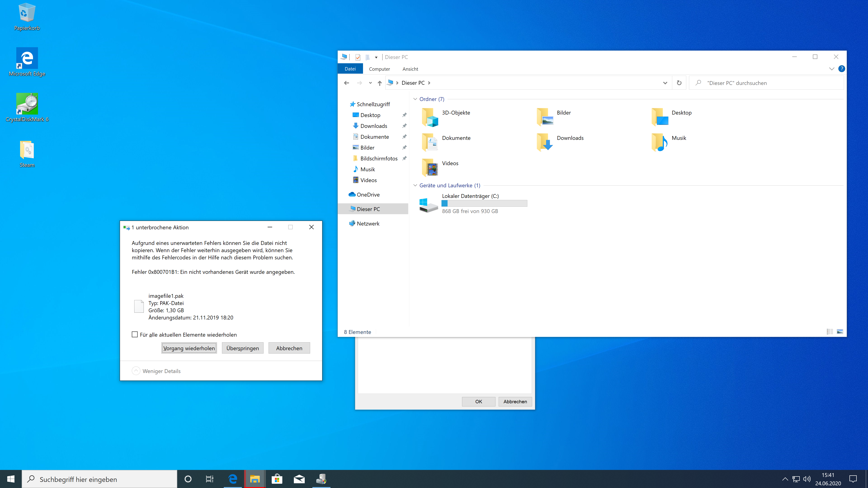
Task: Open the Bilder folder in main pane
Action: [553, 117]
